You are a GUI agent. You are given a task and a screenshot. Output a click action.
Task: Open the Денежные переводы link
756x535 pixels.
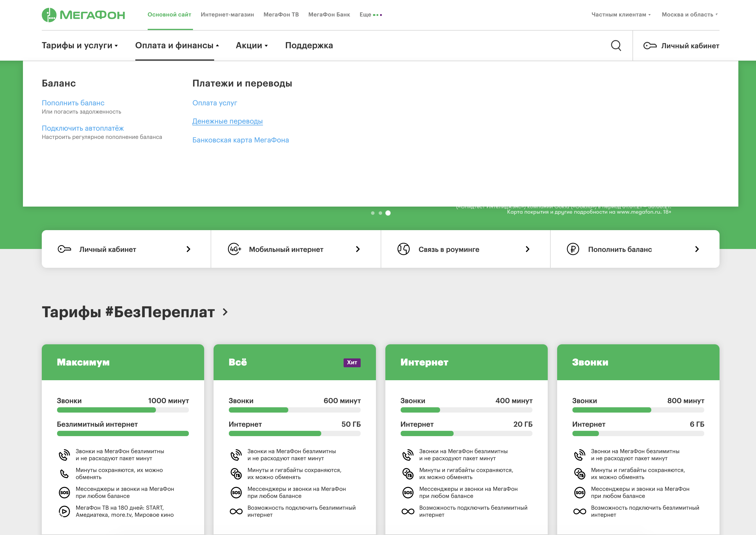coord(227,121)
